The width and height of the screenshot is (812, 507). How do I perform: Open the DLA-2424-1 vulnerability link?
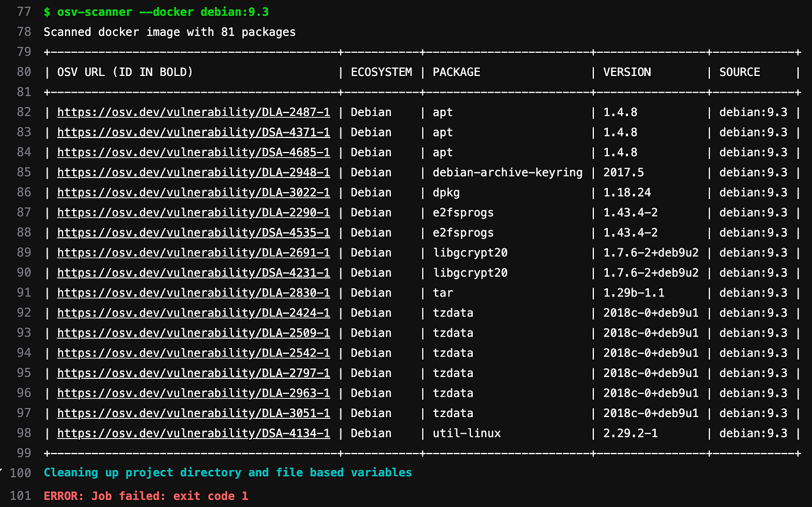(194, 313)
